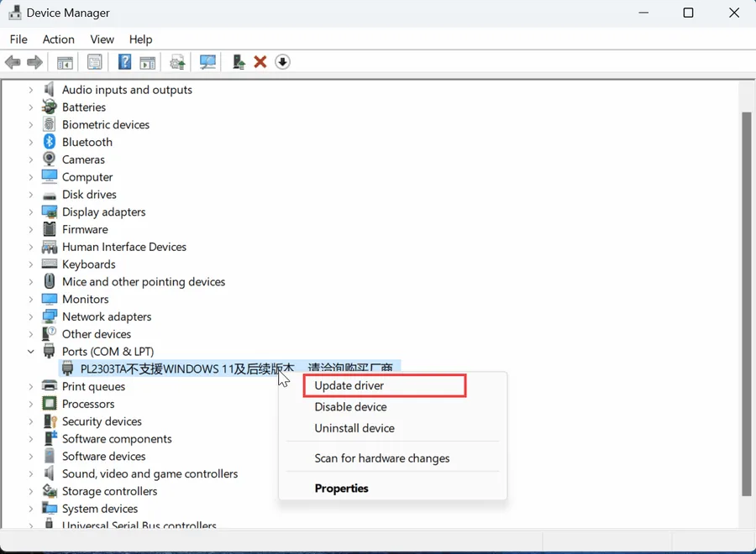This screenshot has height=554, width=756.
Task: Click the Show/Hide Console Tree toolbar icon
Action: (65, 63)
